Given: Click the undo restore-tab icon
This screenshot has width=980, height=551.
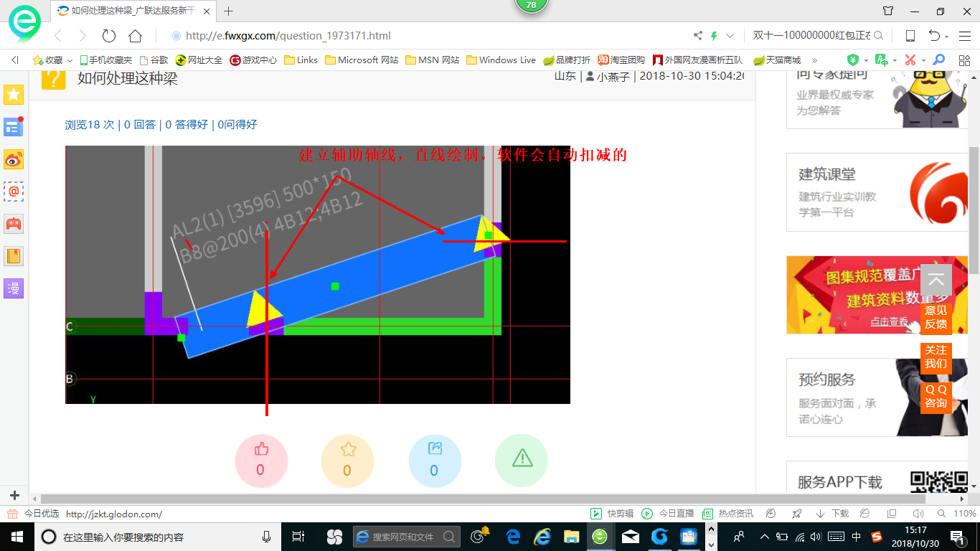Looking at the screenshot, I should (934, 36).
